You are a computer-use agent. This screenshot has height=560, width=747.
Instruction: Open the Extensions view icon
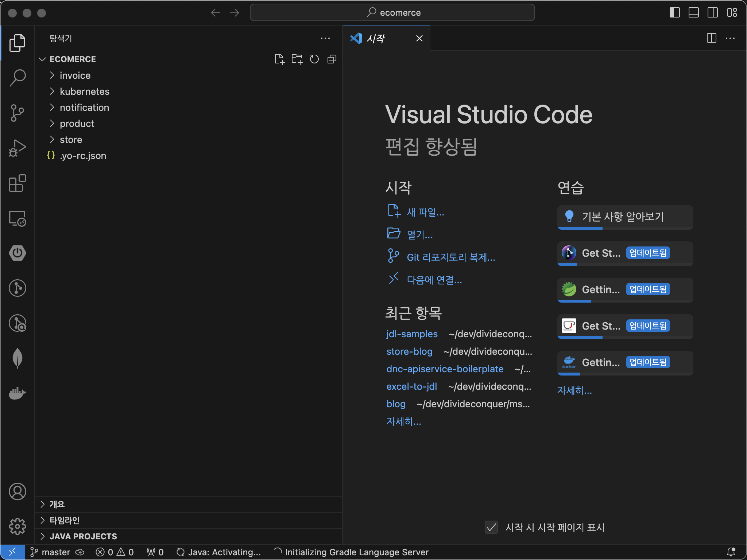click(17, 183)
